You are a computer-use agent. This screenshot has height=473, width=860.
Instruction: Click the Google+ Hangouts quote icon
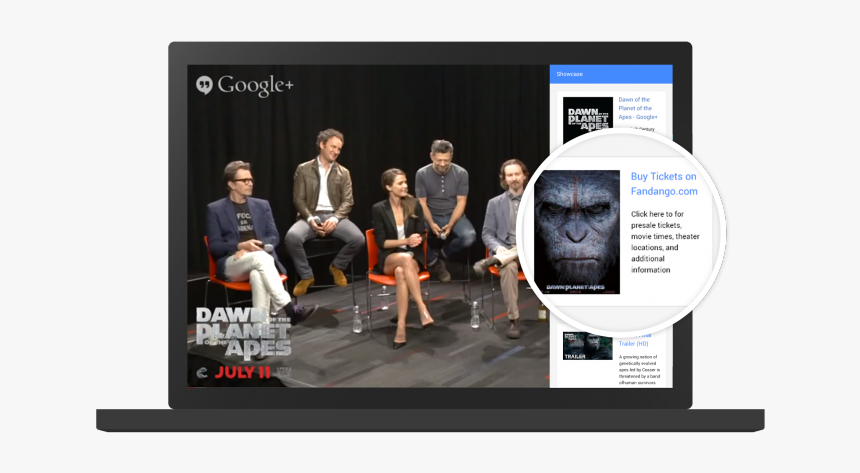pos(204,85)
